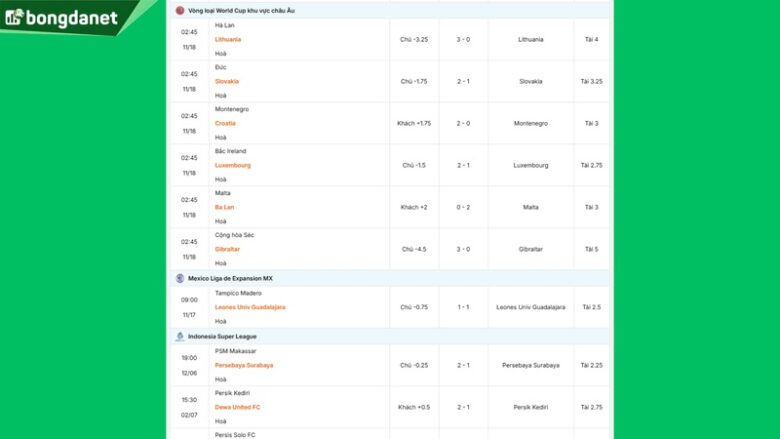Click the Luxembourg team name in orange
Image resolution: width=780 pixels, height=439 pixels.
click(233, 165)
